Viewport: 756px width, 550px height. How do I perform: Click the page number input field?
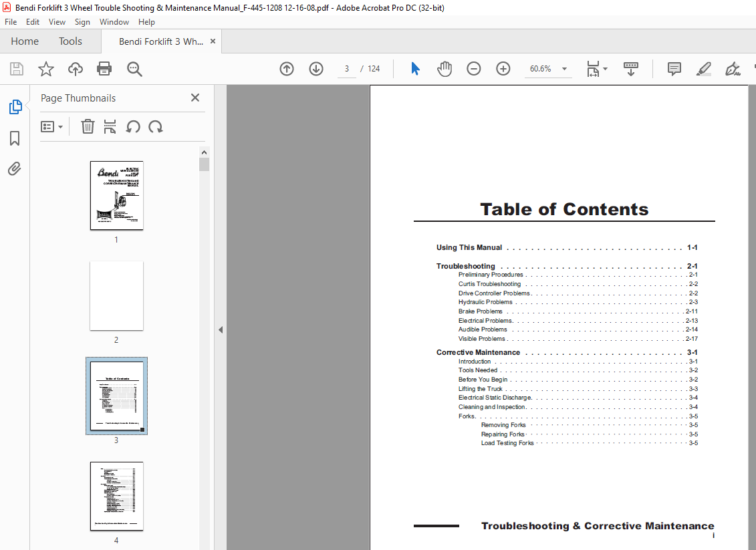click(347, 69)
